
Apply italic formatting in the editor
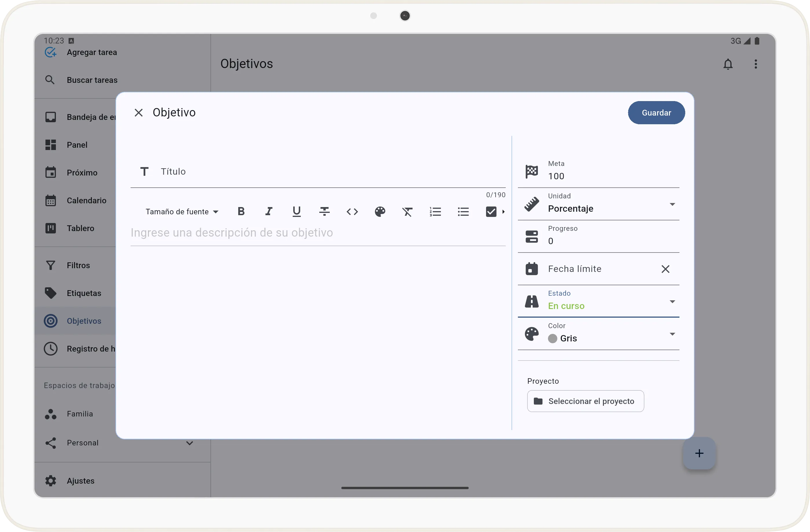point(269,211)
